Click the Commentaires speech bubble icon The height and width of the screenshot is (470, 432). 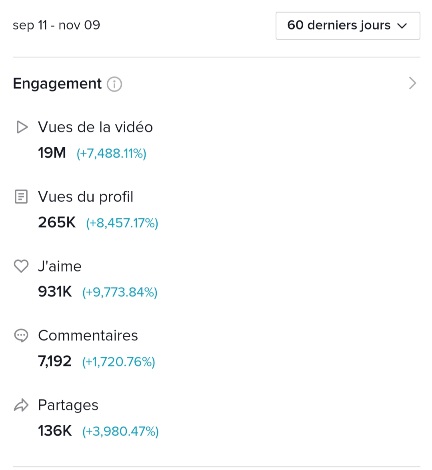[x=21, y=335]
